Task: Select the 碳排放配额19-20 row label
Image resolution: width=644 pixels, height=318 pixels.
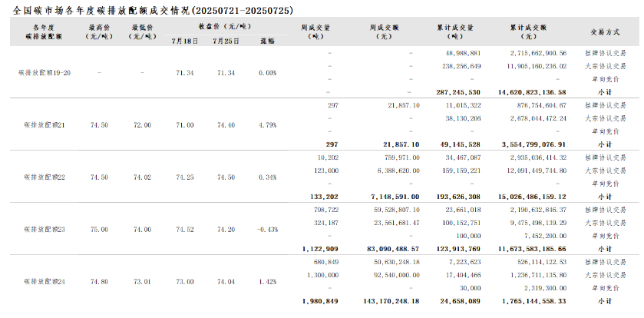Action: click(43, 72)
